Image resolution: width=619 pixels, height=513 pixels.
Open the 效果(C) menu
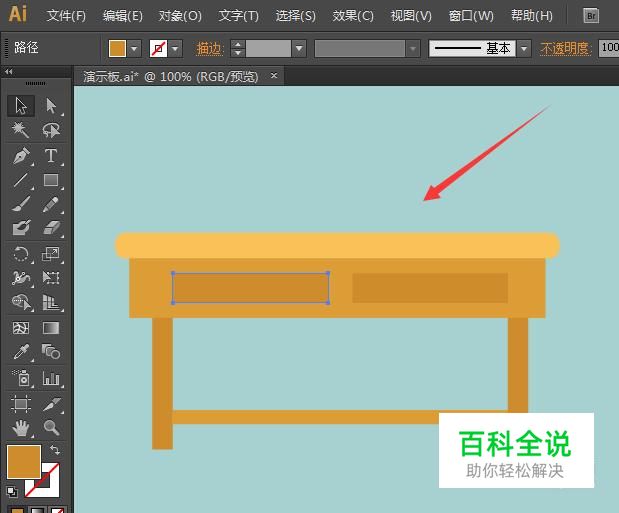click(353, 16)
